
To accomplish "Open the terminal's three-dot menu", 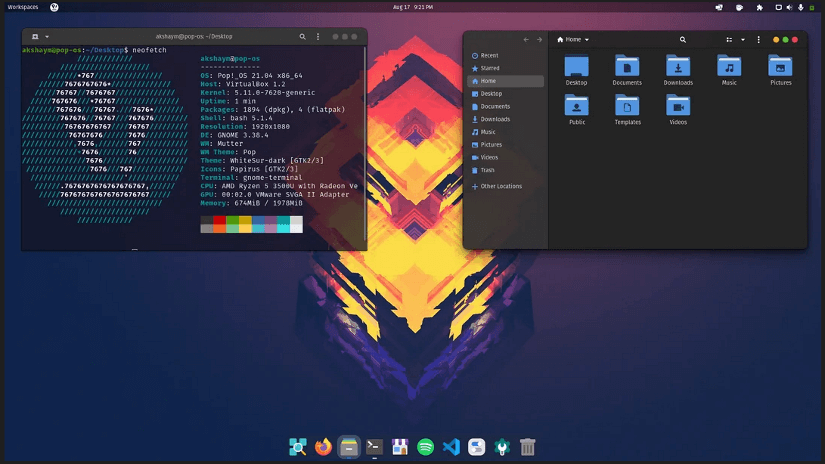I will tap(318, 37).
